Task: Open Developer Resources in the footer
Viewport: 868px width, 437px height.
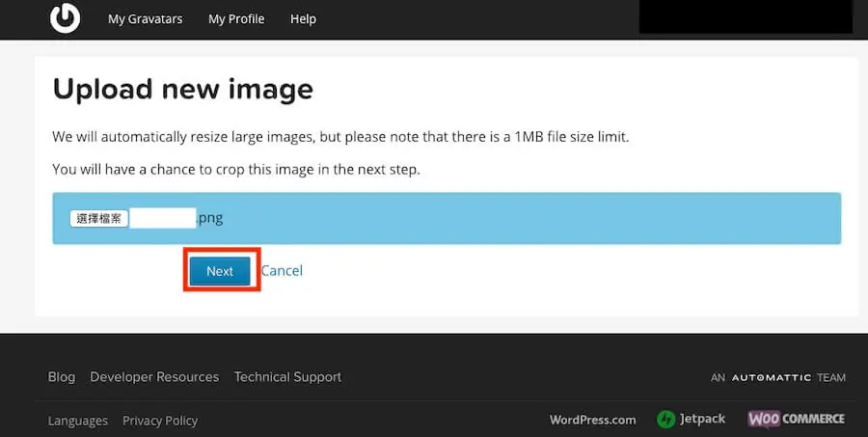Action: [154, 377]
